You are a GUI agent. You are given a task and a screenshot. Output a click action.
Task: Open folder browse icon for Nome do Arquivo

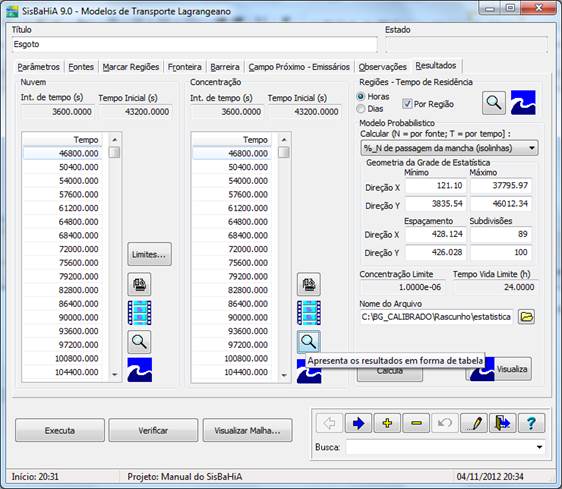point(526,317)
